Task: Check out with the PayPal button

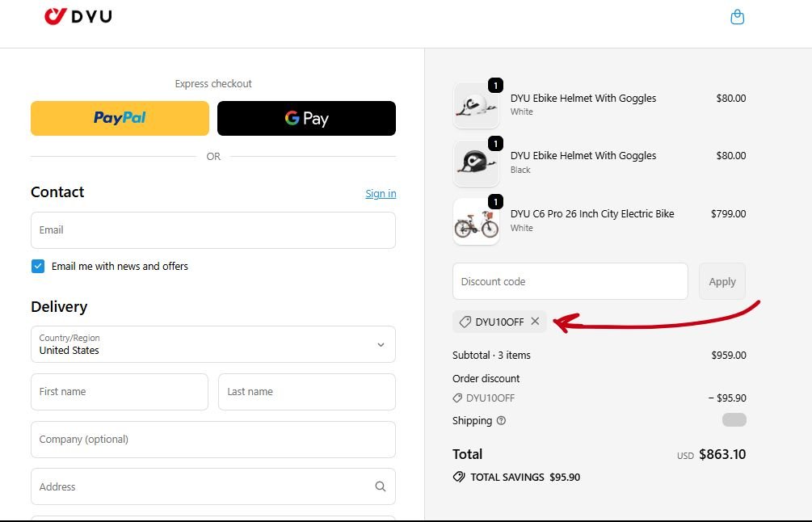Action: [x=119, y=118]
